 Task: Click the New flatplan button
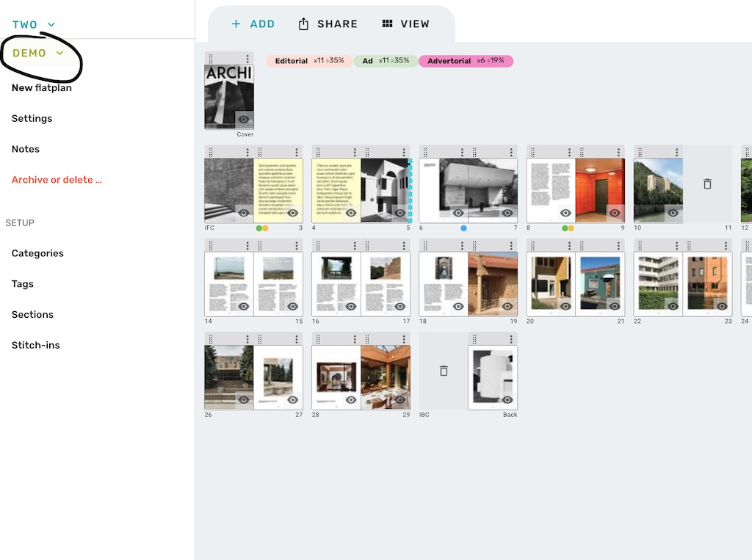[41, 87]
